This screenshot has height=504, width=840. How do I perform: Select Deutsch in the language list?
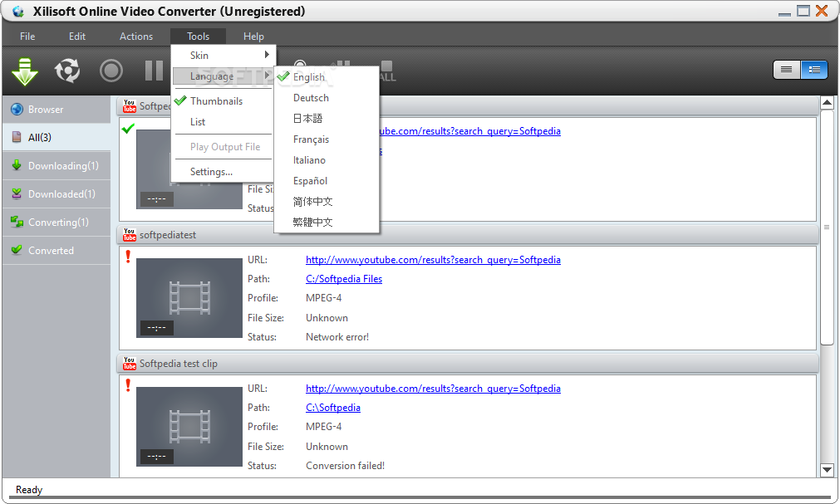point(327,98)
